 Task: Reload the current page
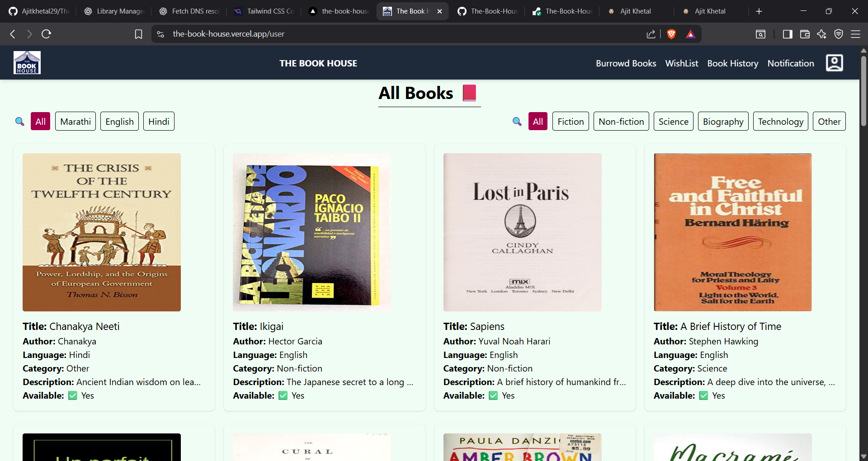(46, 34)
